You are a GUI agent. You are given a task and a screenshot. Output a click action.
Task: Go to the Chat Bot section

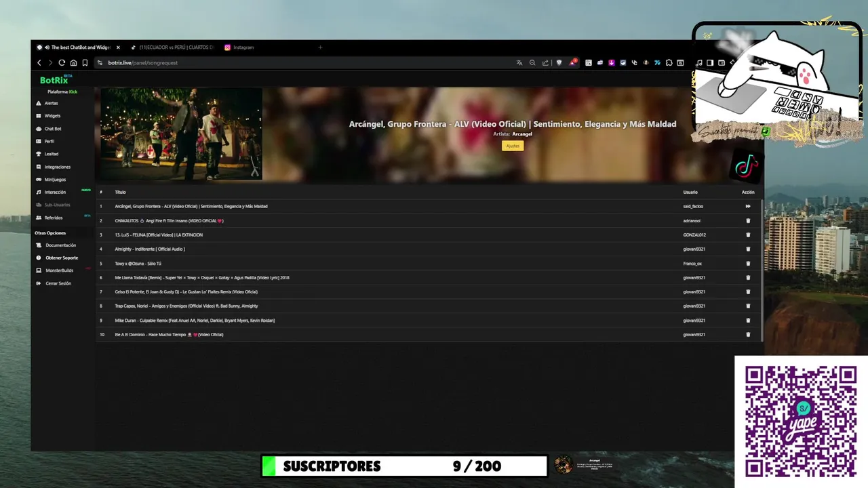52,129
